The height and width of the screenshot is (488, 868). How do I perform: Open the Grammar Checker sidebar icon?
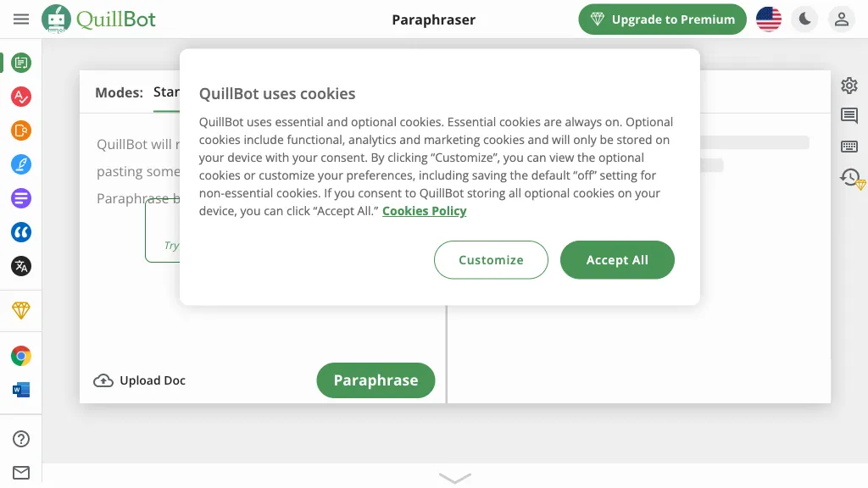pos(21,97)
